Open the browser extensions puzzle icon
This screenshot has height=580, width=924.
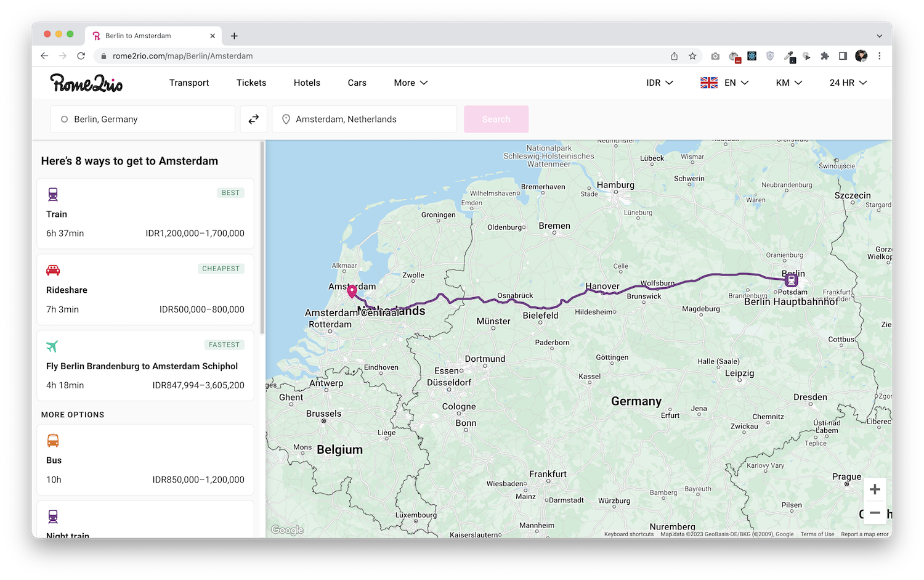pyautogui.click(x=825, y=56)
